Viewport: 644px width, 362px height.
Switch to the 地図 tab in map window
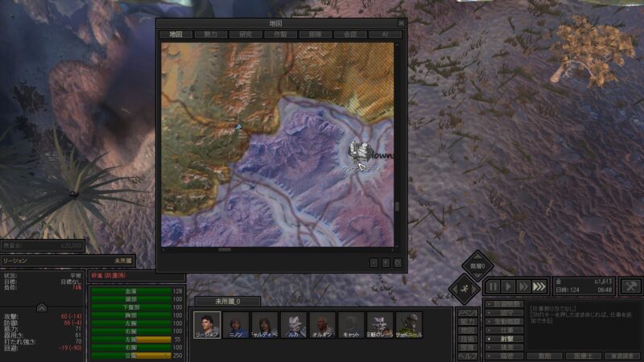[x=175, y=35]
